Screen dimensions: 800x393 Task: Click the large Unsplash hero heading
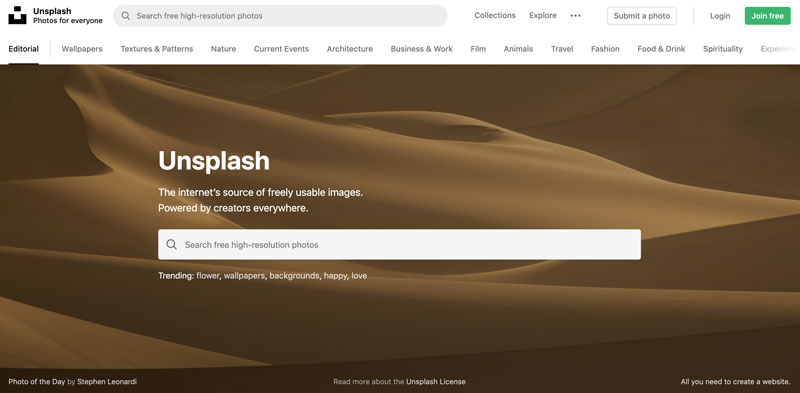tap(214, 161)
